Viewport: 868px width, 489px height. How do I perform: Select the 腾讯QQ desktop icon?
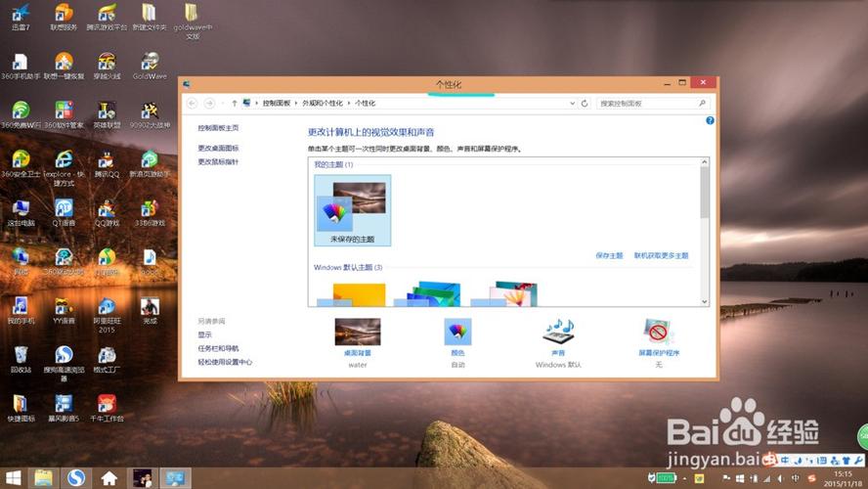[x=107, y=164]
